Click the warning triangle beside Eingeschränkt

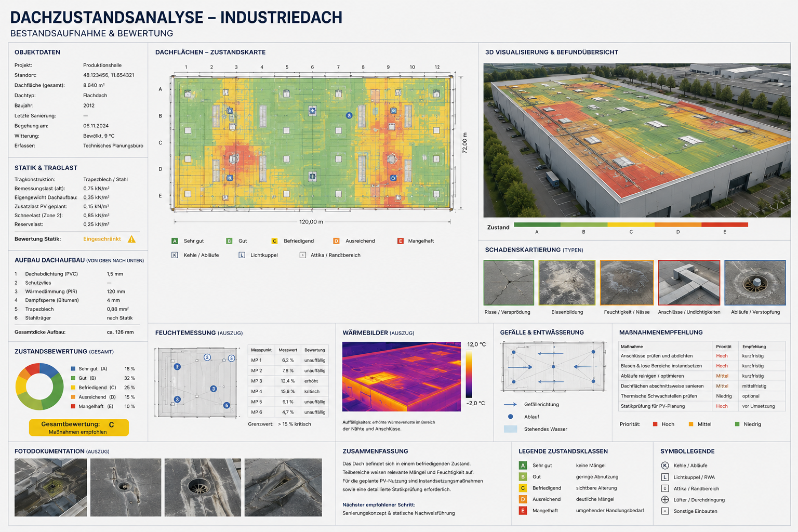[131, 239]
